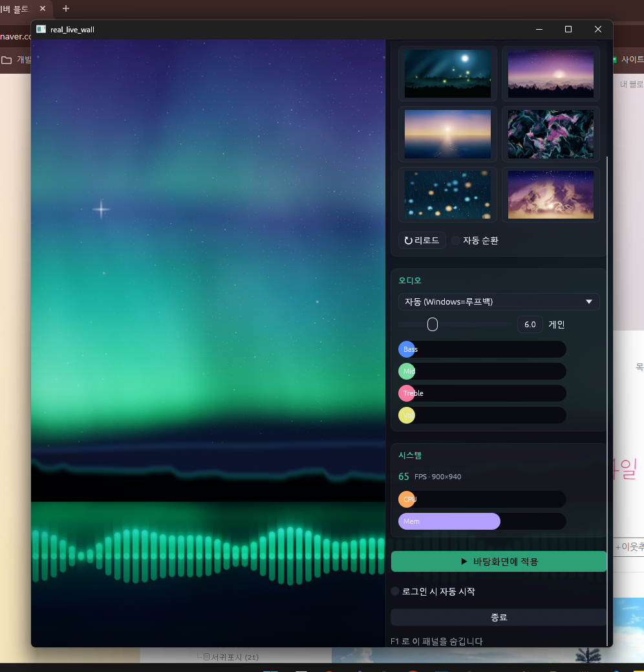Click the 리로드 reload button

pos(422,241)
